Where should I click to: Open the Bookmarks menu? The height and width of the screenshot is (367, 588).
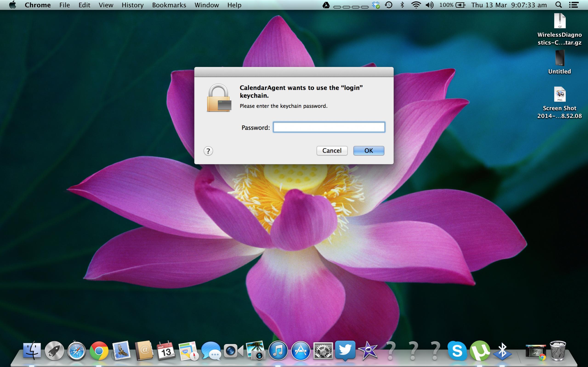click(x=169, y=5)
